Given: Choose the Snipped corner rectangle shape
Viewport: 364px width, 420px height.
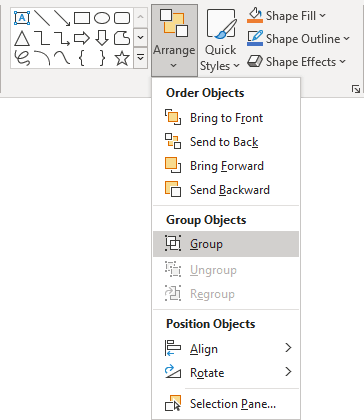Looking at the screenshot, I should tap(122, 38).
